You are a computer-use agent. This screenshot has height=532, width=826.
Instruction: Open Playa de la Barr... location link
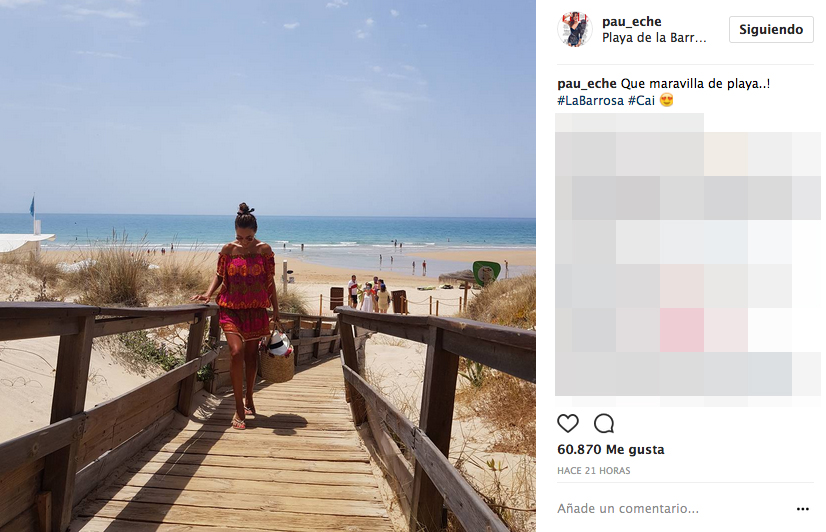pos(654,38)
